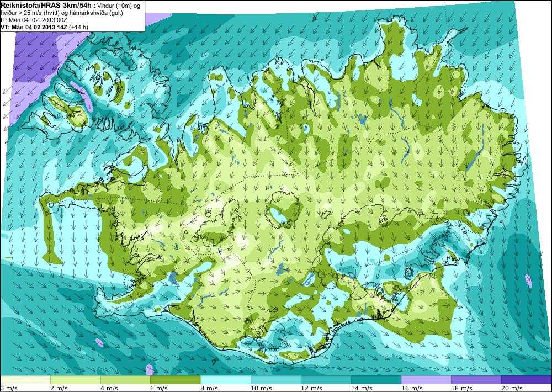The height and width of the screenshot is (392, 552).
Task: Click the purple 18–20 m/s legend swatch
Action: 476,380
